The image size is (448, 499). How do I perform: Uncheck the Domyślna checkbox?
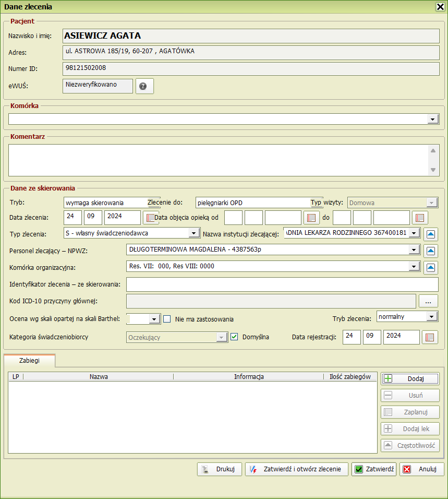[234, 337]
